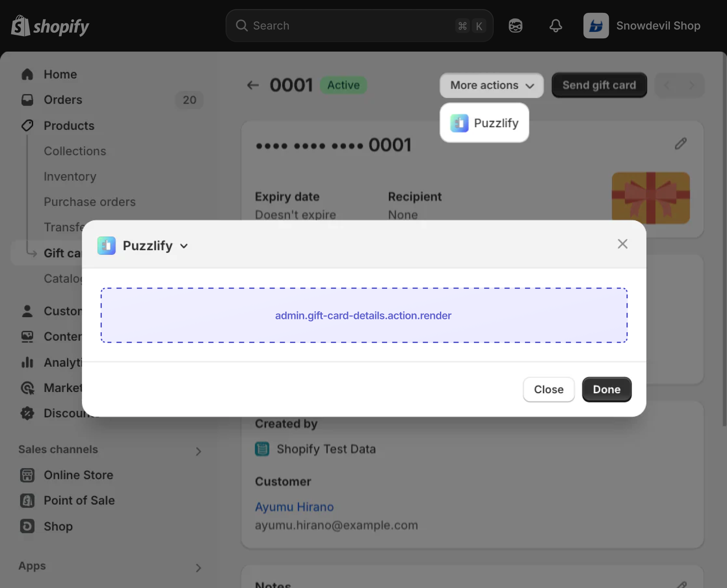Click the Marketing target icon
The height and width of the screenshot is (588, 727).
point(27,388)
